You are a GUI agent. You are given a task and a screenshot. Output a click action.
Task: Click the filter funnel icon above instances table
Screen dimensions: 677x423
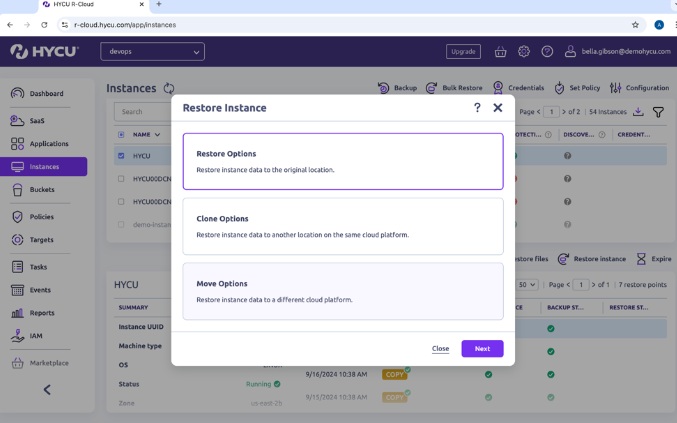click(658, 112)
